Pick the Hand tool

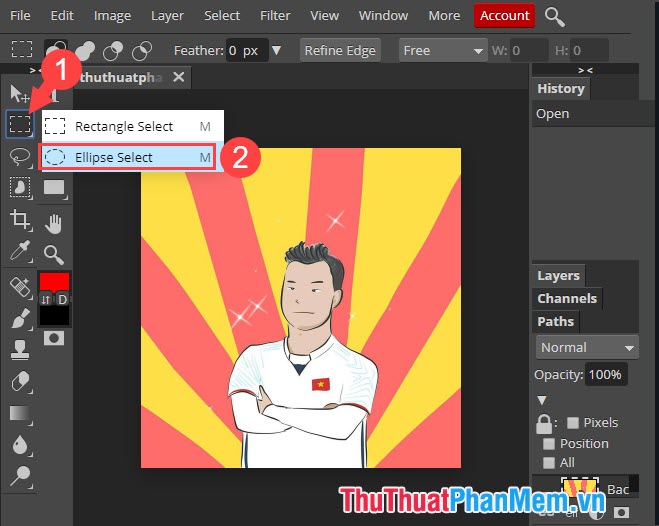click(x=53, y=221)
